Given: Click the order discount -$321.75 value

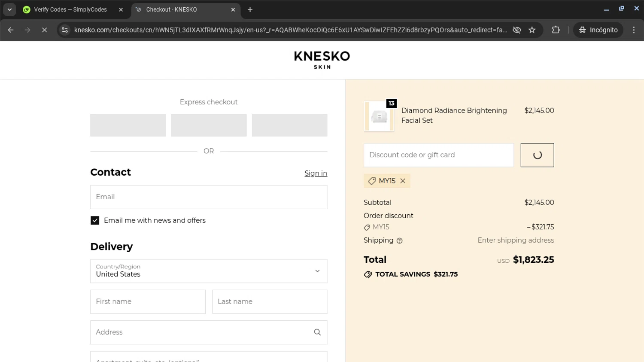Looking at the screenshot, I should 541,227.
